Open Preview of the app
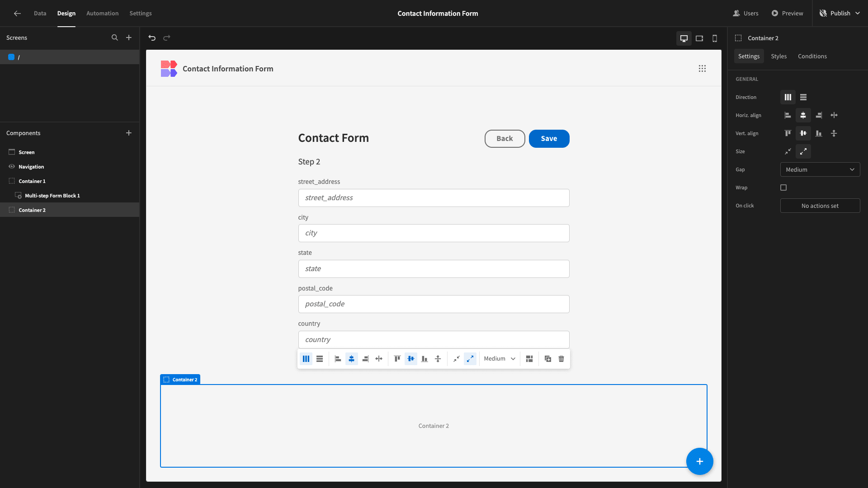The image size is (868, 488). [x=788, y=14]
